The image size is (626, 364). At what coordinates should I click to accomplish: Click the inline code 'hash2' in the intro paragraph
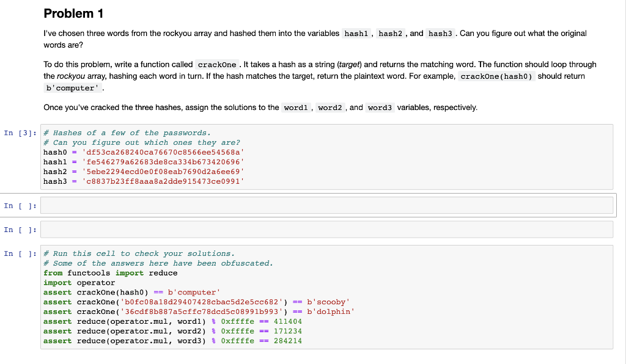391,34
